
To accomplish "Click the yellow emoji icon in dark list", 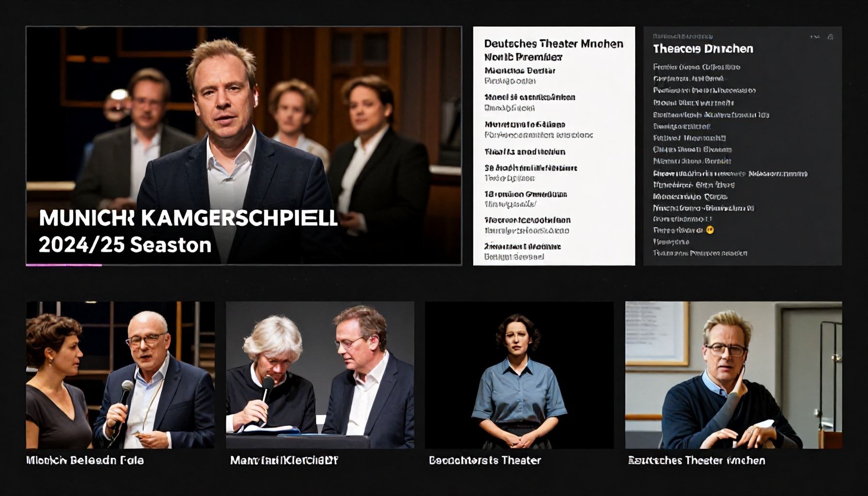I will 710,230.
